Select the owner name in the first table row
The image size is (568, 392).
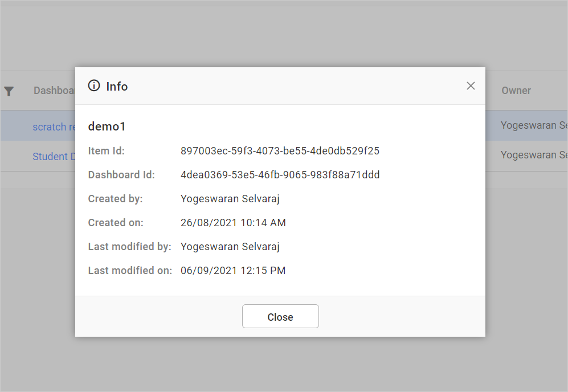[533, 125]
